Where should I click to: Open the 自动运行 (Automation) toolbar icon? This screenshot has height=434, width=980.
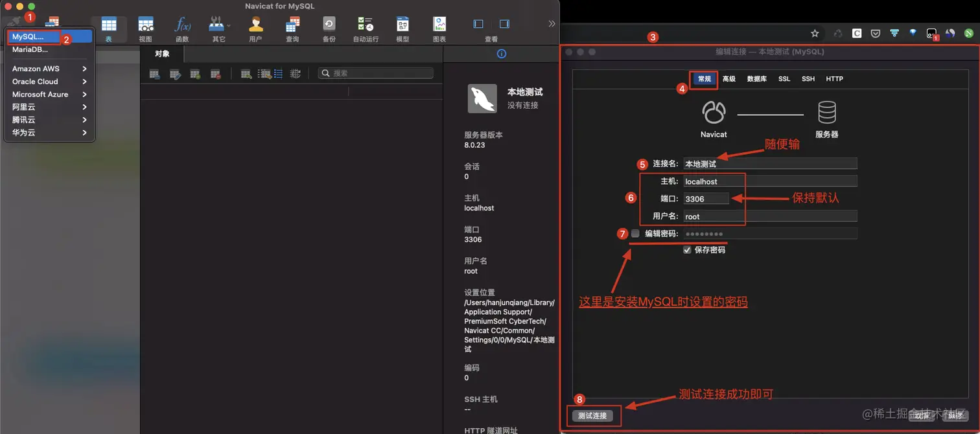pos(366,29)
